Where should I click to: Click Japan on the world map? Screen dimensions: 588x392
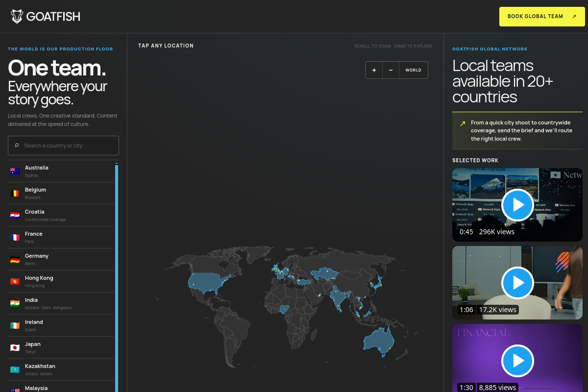378,283
